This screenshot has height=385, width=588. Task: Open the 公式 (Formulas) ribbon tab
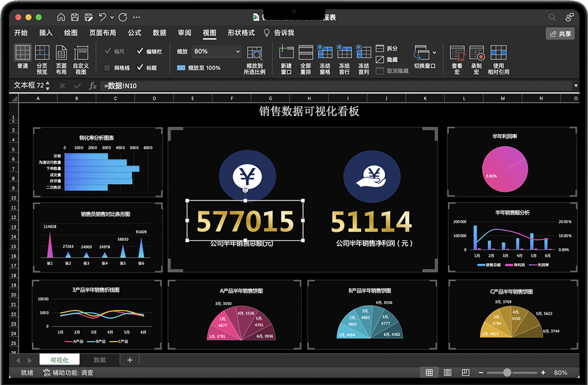[x=135, y=33]
